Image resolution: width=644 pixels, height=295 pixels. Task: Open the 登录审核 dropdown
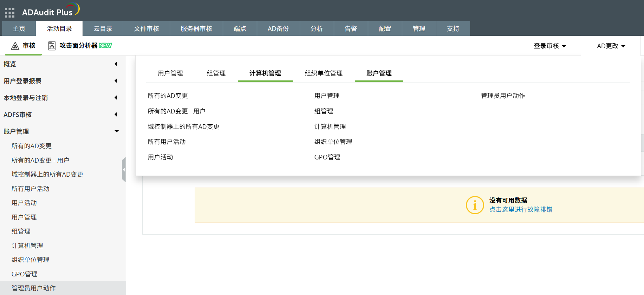(549, 46)
